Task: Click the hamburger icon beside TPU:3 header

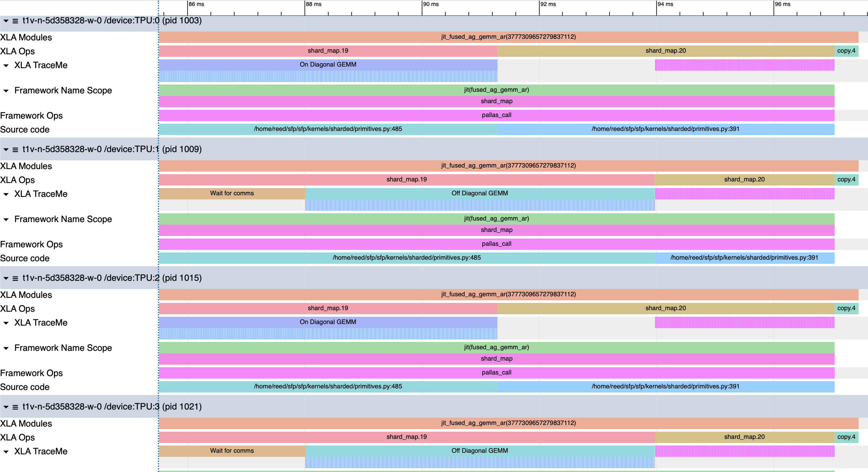Action: [x=15, y=407]
